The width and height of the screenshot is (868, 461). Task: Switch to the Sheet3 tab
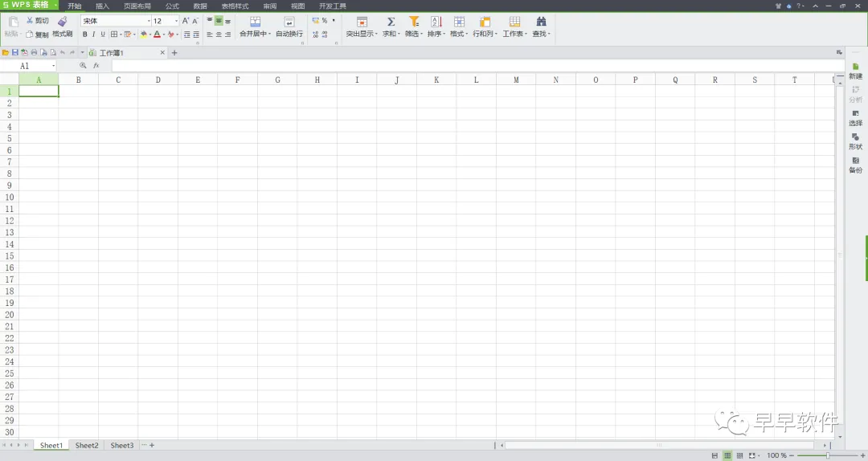pos(122,445)
